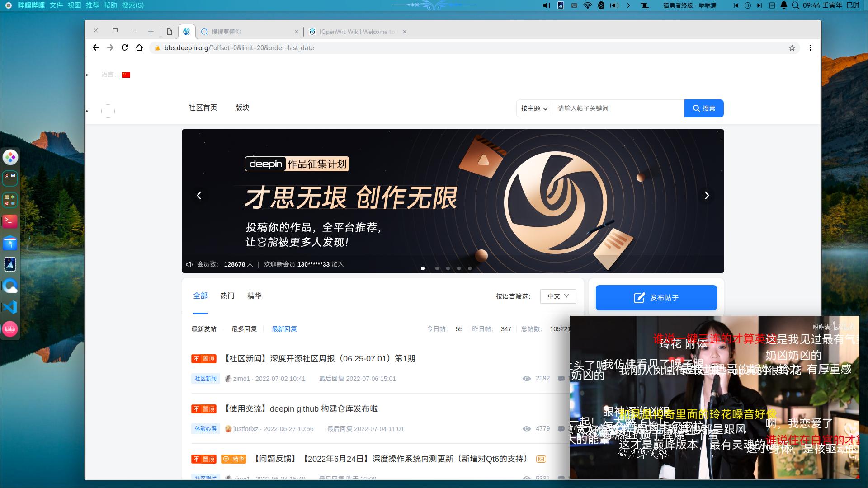
Task: Click the volume speaker icon in the top bar
Action: (545, 5)
